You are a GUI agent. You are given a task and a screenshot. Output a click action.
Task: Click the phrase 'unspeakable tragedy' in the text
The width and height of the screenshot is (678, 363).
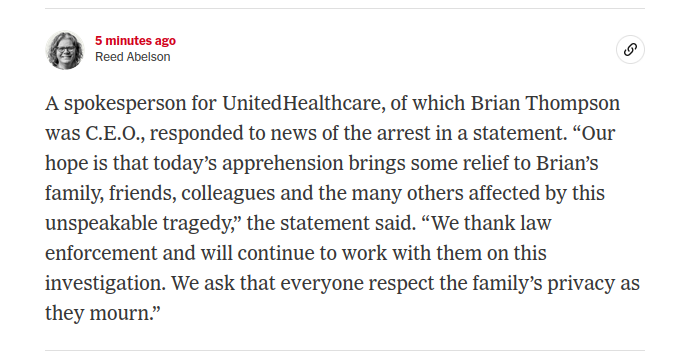pyautogui.click(x=139, y=223)
